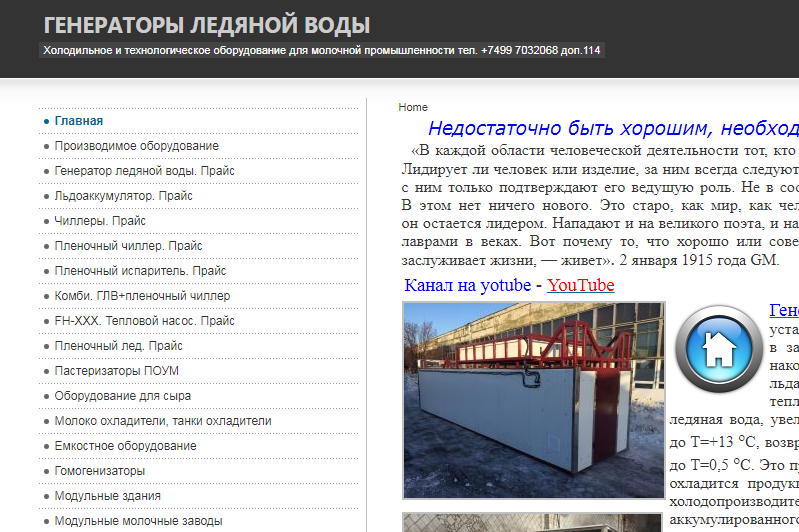Image resolution: width=799 pixels, height=532 pixels.
Task: Open Производимое оборудование menu entry
Action: (x=137, y=146)
